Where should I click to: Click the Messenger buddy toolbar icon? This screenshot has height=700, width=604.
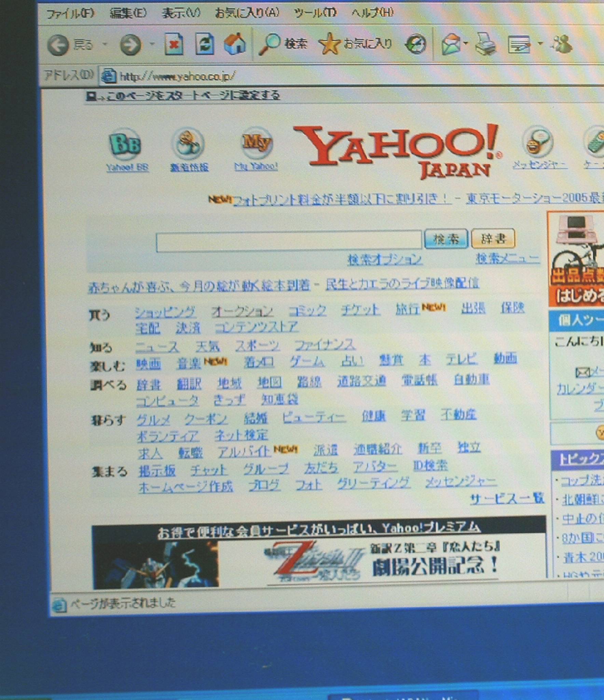(561, 44)
